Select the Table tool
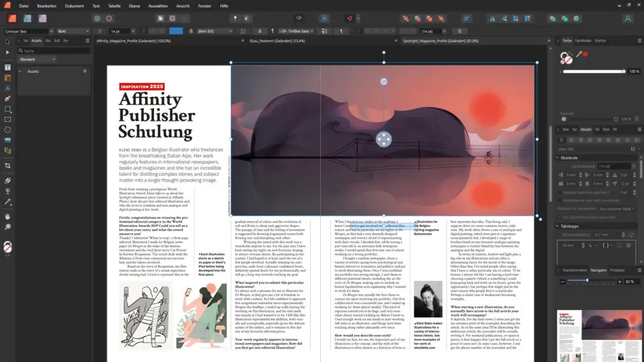This screenshot has width=644, height=362. coord(8,77)
